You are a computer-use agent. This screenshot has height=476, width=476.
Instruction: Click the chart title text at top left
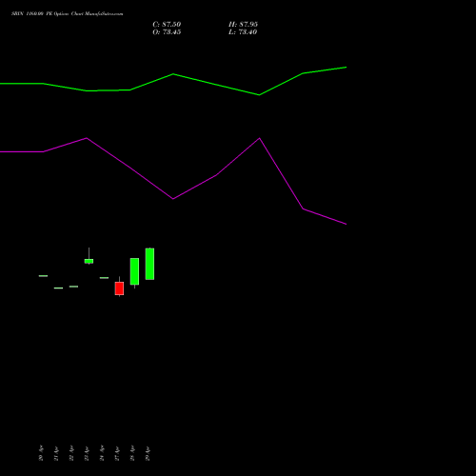tap(68, 14)
